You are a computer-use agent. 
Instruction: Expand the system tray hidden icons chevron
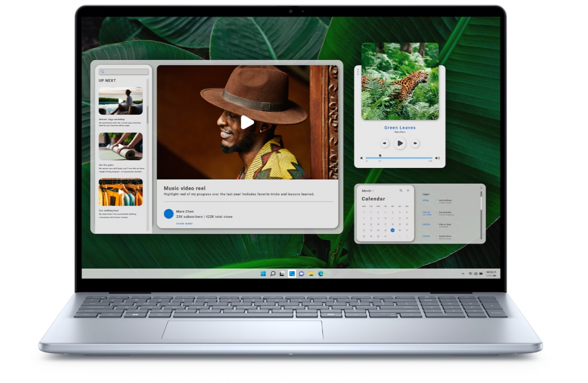point(463,274)
